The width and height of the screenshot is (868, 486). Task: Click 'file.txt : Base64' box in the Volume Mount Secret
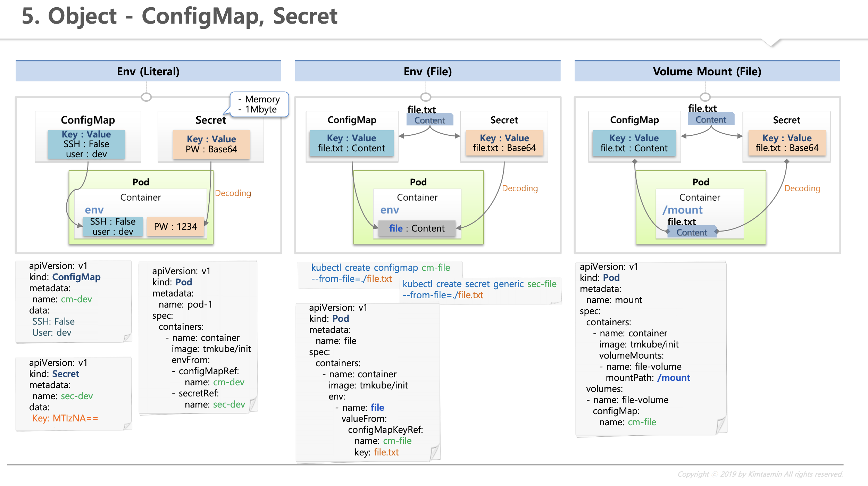coord(787,143)
